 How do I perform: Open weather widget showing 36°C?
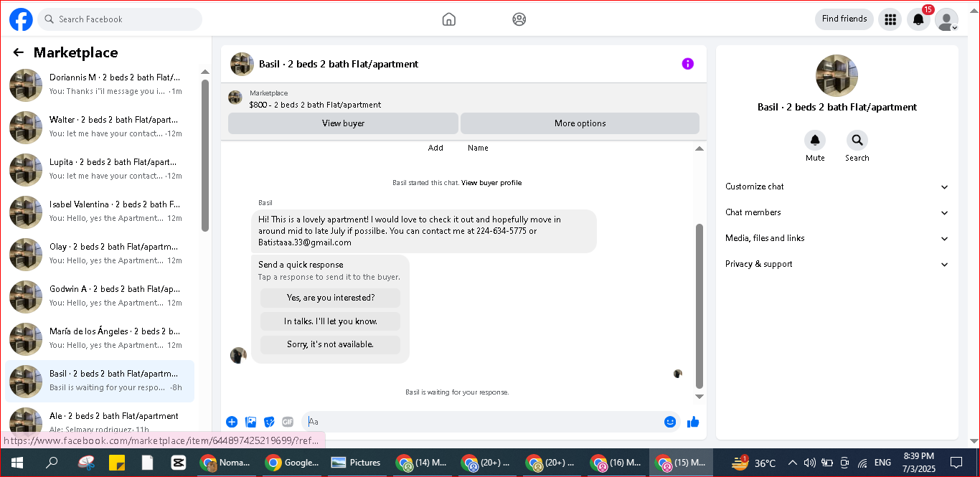pyautogui.click(x=753, y=463)
